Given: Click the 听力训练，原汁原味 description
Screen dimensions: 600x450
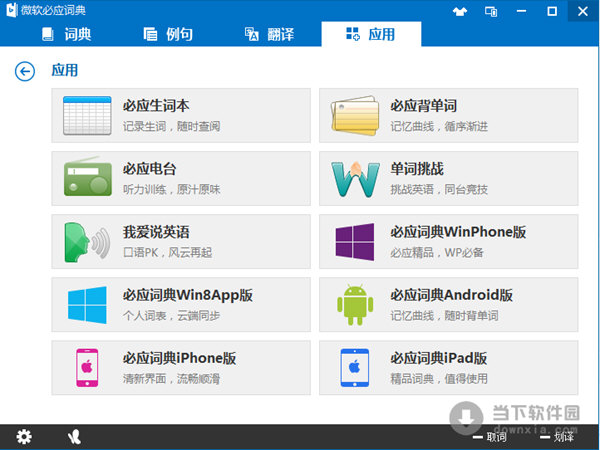Looking at the screenshot, I should 171,189.
